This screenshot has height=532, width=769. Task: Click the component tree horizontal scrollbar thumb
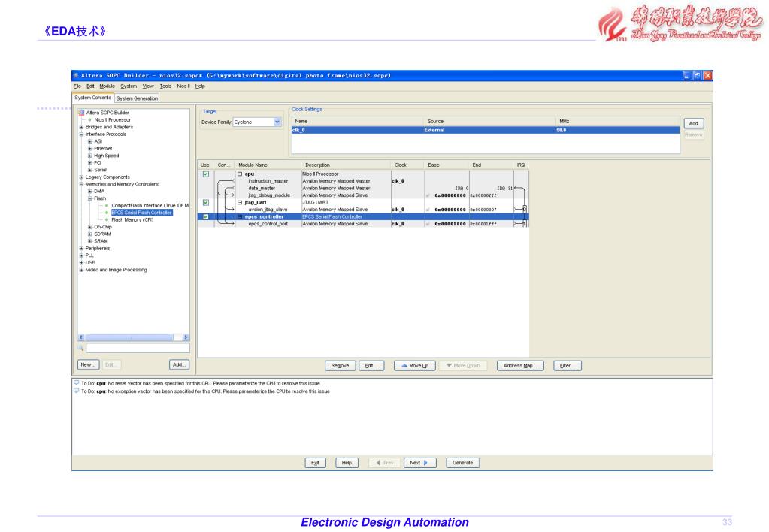tap(129, 337)
